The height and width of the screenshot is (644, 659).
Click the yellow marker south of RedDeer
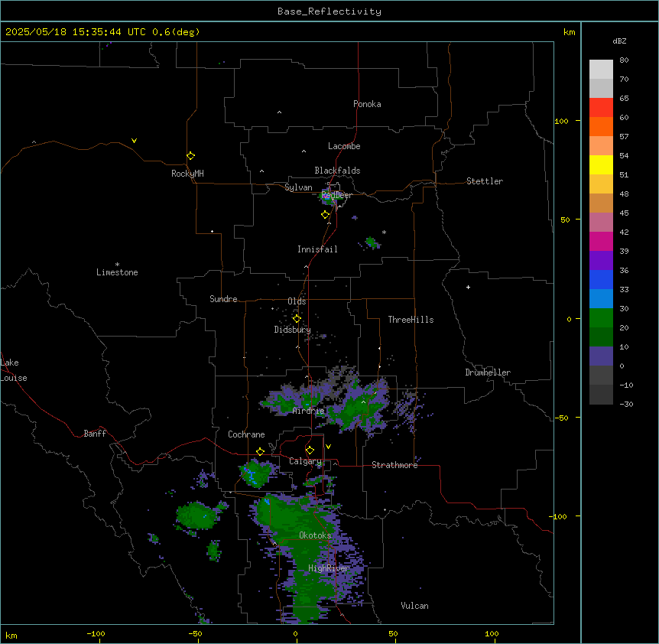pos(326,215)
